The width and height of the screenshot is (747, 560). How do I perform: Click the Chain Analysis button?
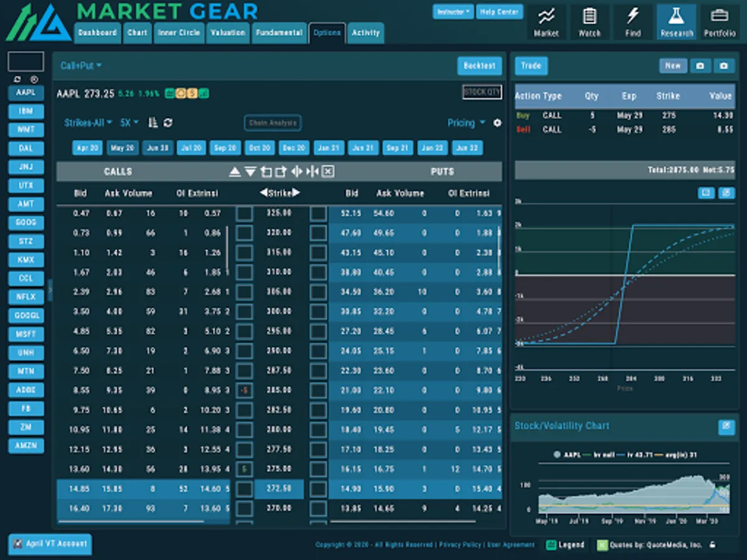click(273, 123)
